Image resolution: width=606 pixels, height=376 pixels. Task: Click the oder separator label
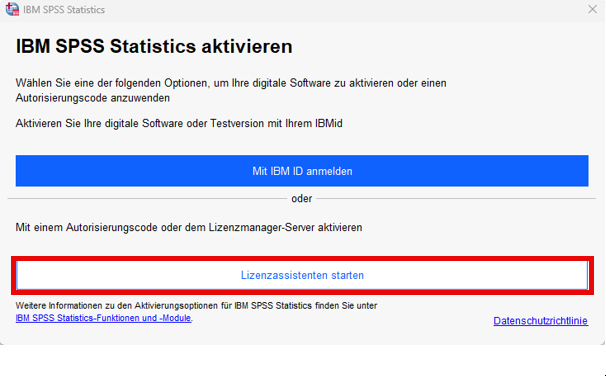302,199
